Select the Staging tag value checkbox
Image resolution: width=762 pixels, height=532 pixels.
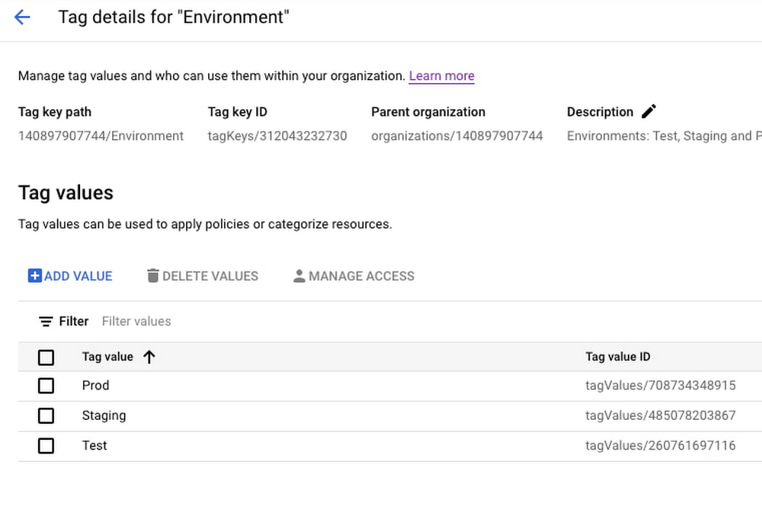(46, 415)
